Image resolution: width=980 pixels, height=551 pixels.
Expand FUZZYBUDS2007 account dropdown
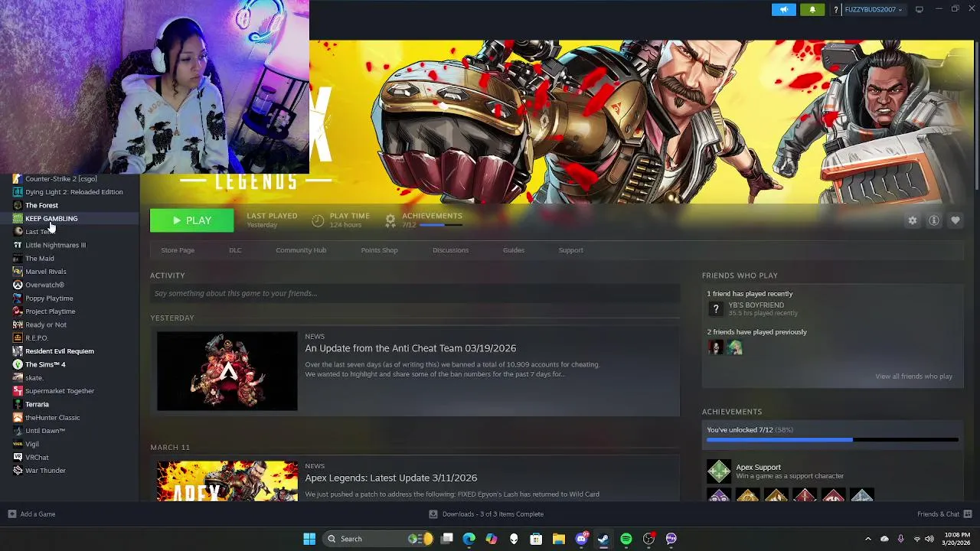coord(873,9)
